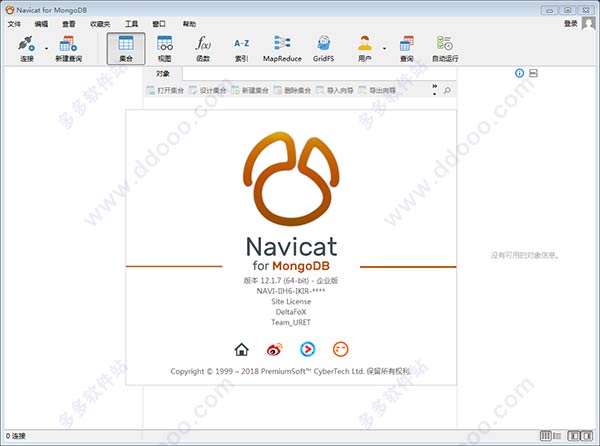
Task: Click the blue circular arrow icon
Action: (308, 349)
